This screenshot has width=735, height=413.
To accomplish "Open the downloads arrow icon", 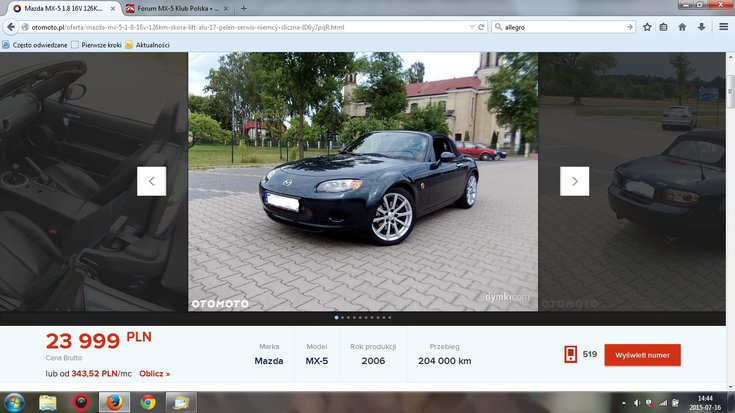I will click(x=701, y=27).
